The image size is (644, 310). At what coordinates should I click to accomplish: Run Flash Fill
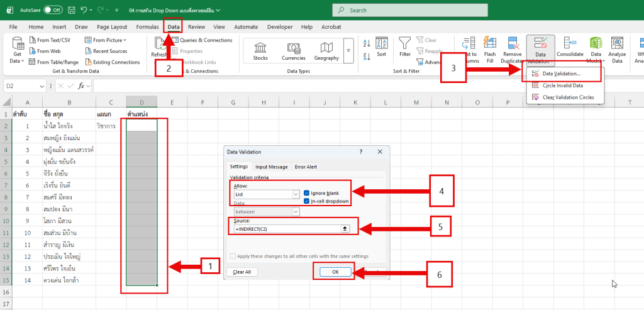pos(489,50)
